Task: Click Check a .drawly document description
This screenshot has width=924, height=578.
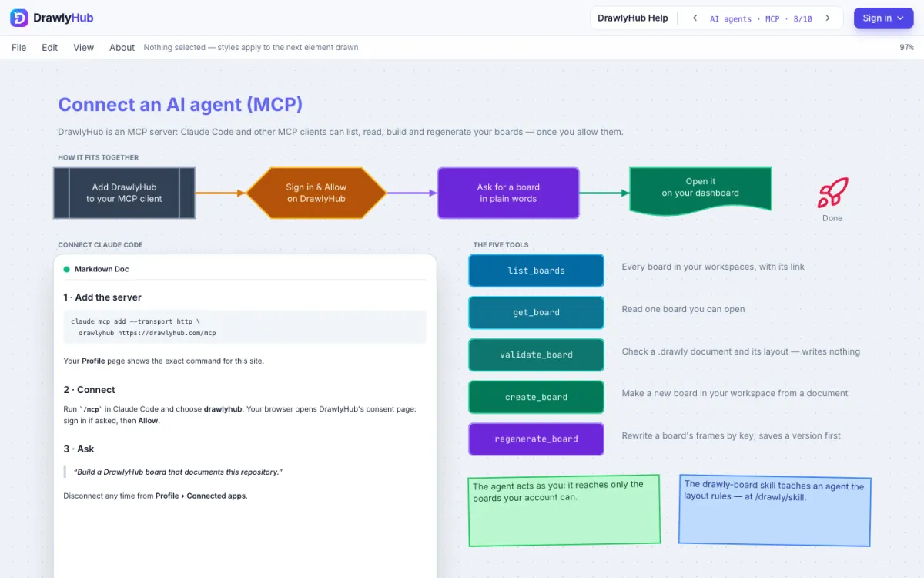Action: [x=741, y=351]
